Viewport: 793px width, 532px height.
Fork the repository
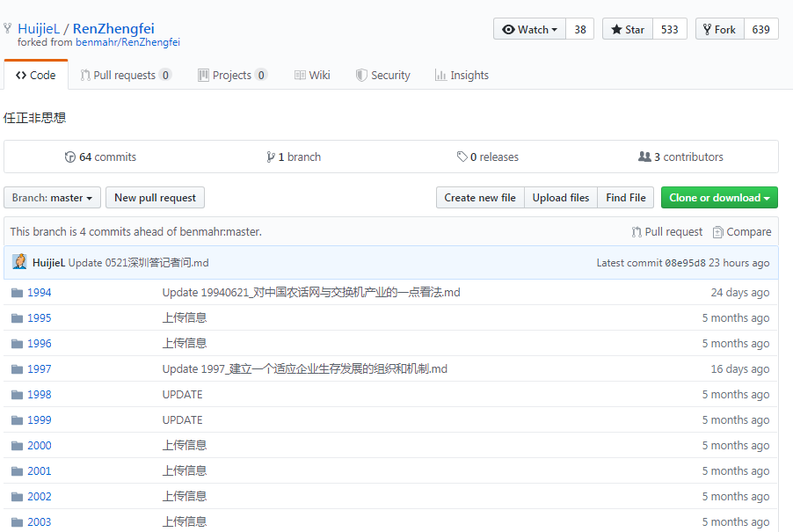point(719,29)
